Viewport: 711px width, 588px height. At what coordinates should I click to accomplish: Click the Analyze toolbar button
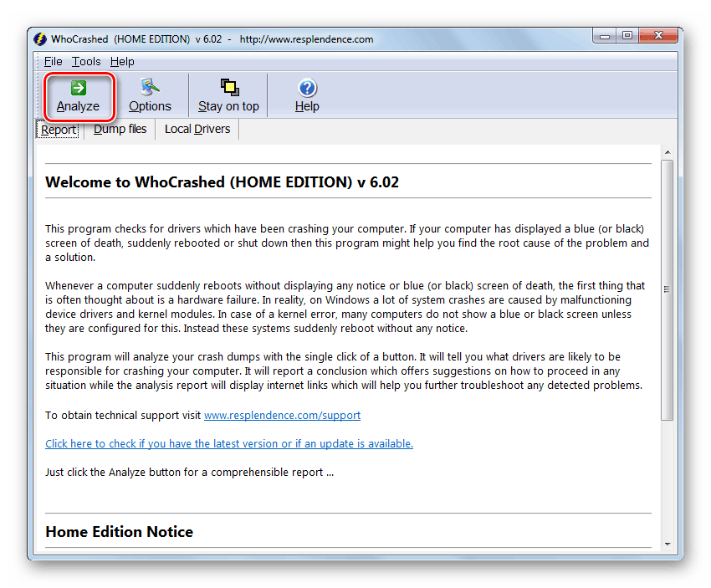(x=79, y=96)
